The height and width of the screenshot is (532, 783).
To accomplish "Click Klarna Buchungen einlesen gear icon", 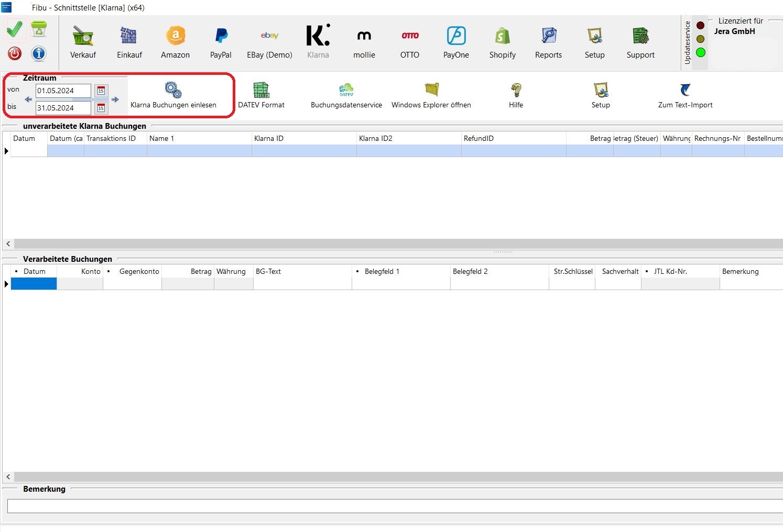I will coord(173,90).
